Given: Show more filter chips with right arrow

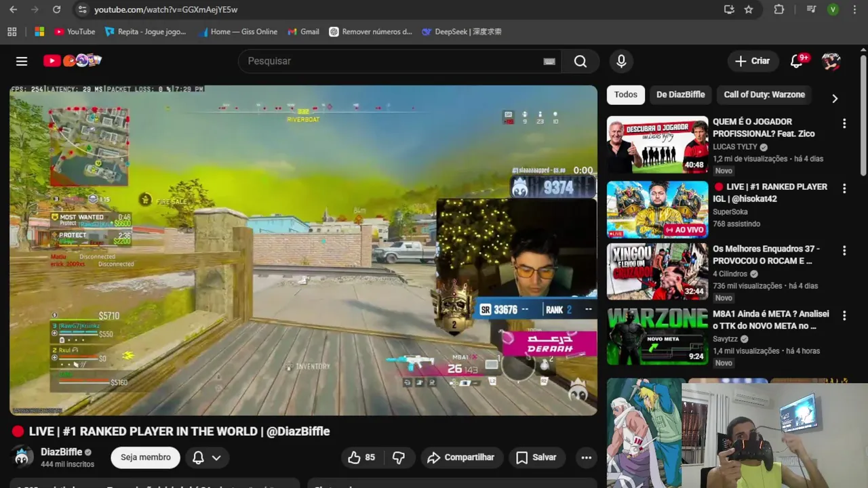Looking at the screenshot, I should [x=835, y=98].
